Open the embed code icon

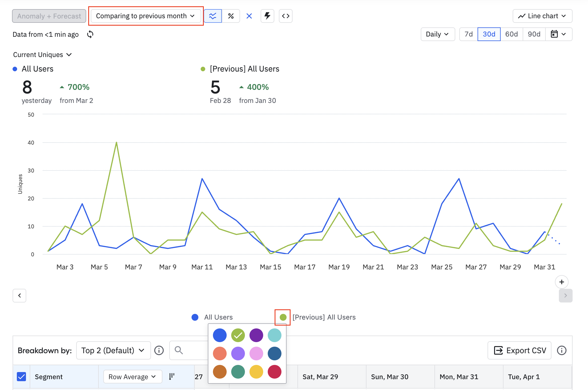(286, 16)
